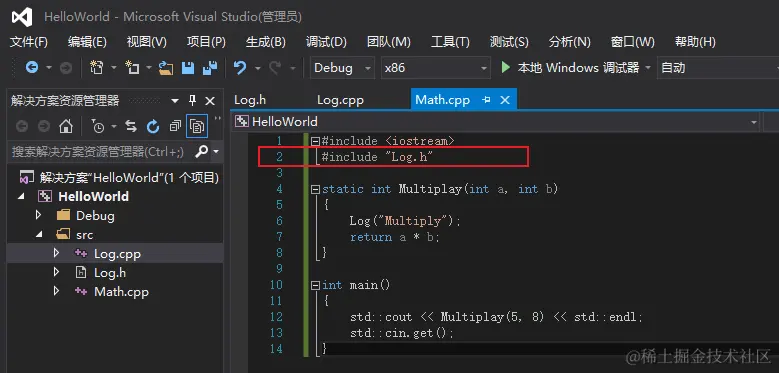Open the x86 platform dropdown
This screenshot has width=779, height=373.
click(x=435, y=68)
